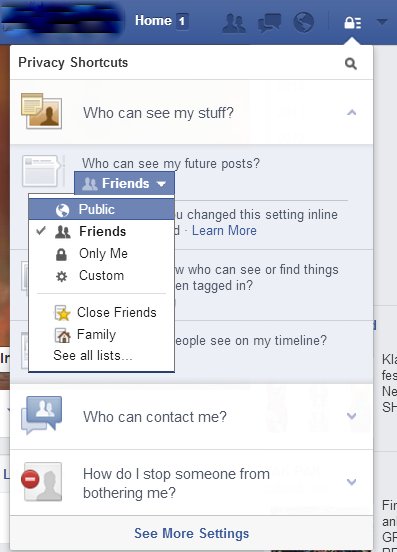
Task: Click the blocked person icon
Action: click(x=42, y=482)
